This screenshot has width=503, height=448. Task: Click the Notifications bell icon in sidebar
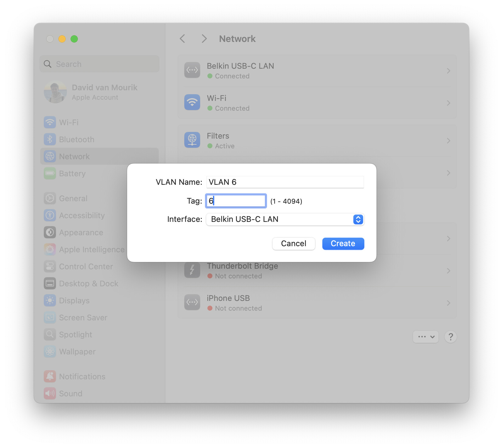tap(50, 377)
